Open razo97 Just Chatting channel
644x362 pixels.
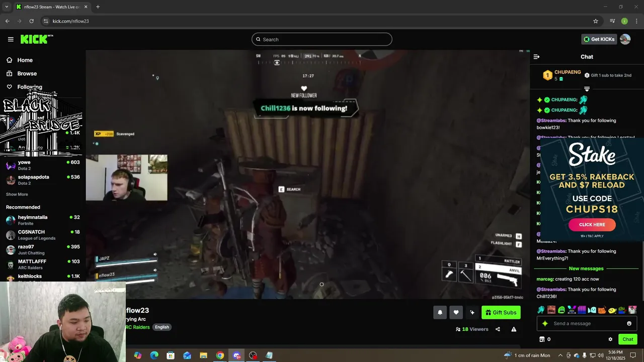42,249
